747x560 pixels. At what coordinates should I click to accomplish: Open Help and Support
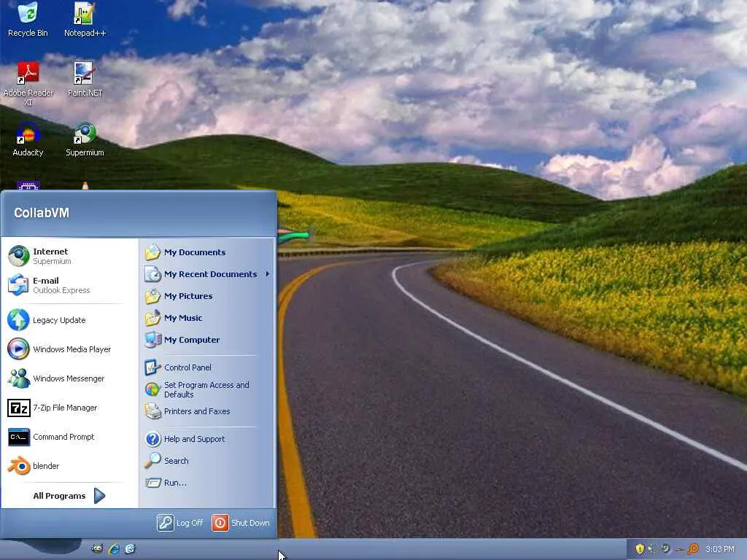[208, 438]
